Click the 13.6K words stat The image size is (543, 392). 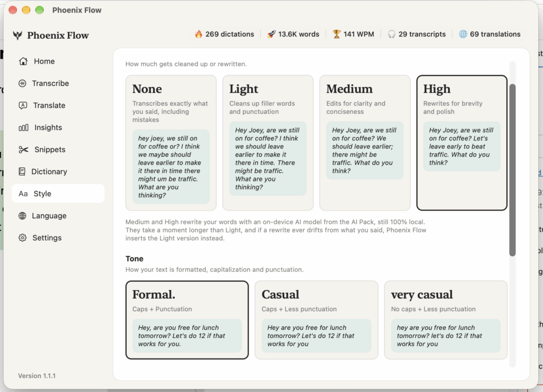(293, 34)
